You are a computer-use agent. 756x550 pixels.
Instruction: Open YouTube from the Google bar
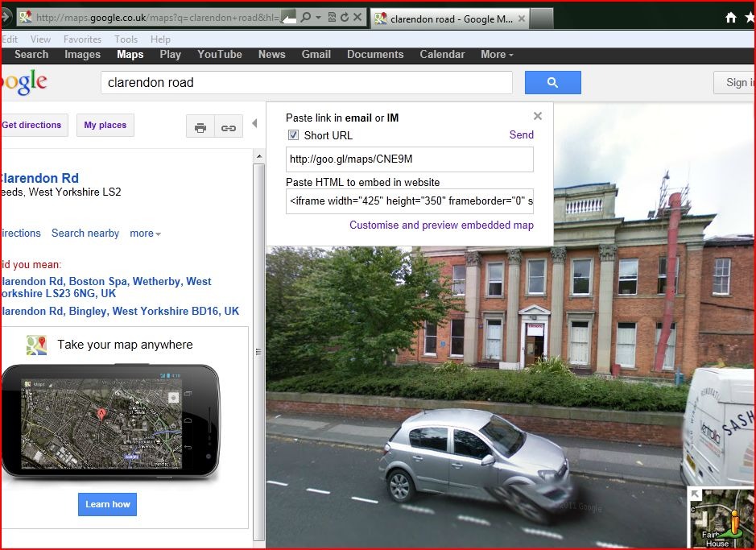219,55
